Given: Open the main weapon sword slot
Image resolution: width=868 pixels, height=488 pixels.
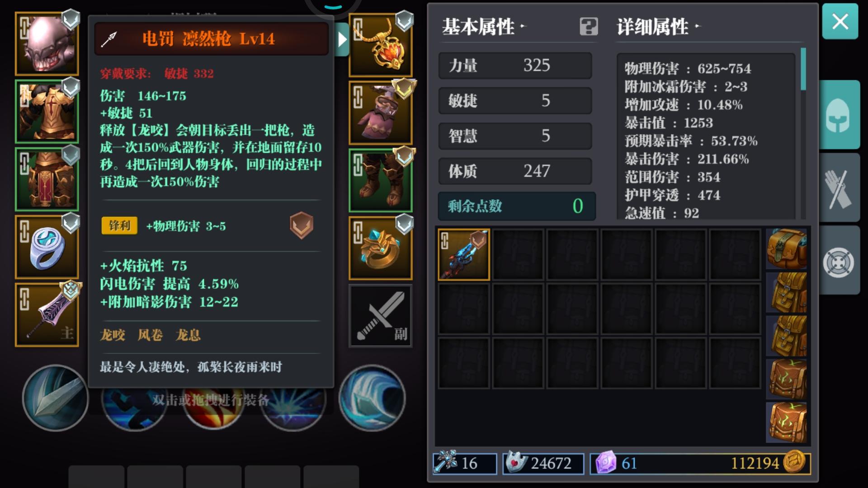Looking at the screenshot, I should click(x=47, y=315).
